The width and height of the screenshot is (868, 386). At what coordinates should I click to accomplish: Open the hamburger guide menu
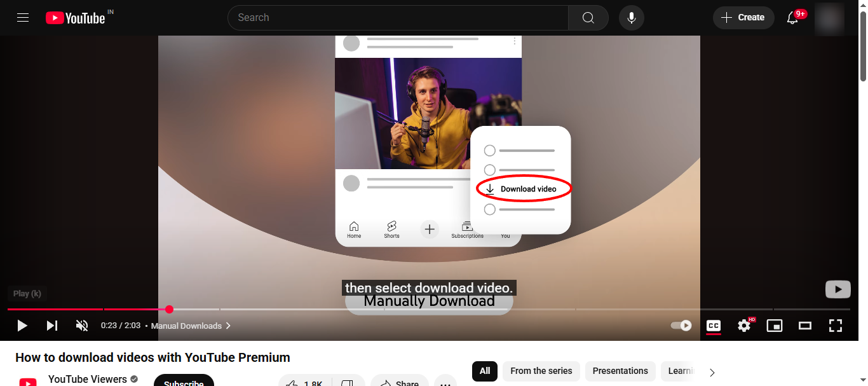click(23, 18)
